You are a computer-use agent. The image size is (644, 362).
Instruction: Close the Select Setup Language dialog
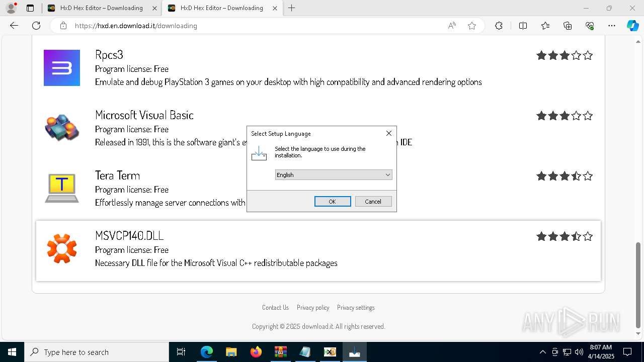coord(388,133)
